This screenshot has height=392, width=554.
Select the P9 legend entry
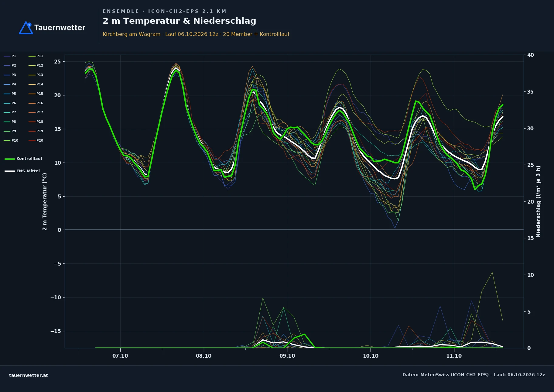point(10,131)
